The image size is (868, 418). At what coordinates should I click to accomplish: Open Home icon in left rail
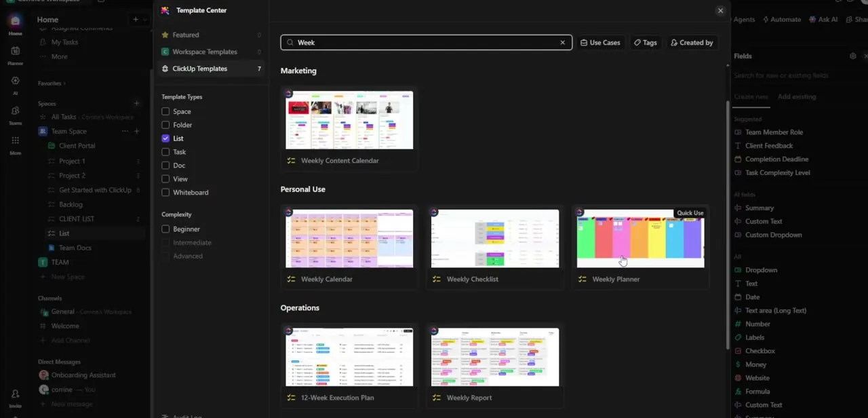click(15, 21)
